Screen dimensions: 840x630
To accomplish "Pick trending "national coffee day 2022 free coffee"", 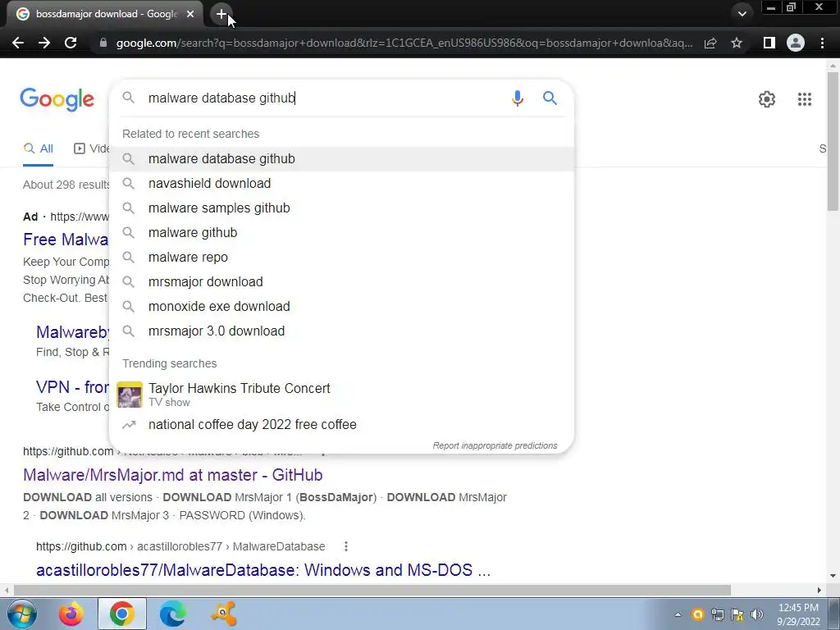I will point(341,425).
